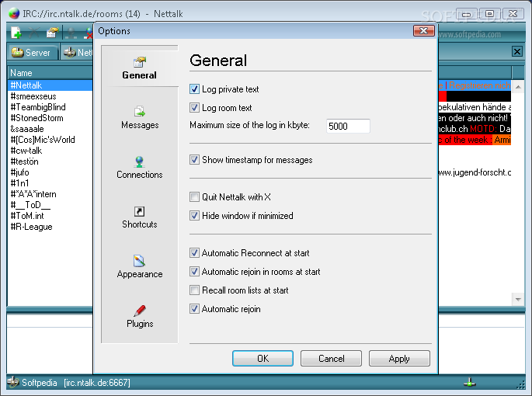Open the Appearance options page label

140,274
